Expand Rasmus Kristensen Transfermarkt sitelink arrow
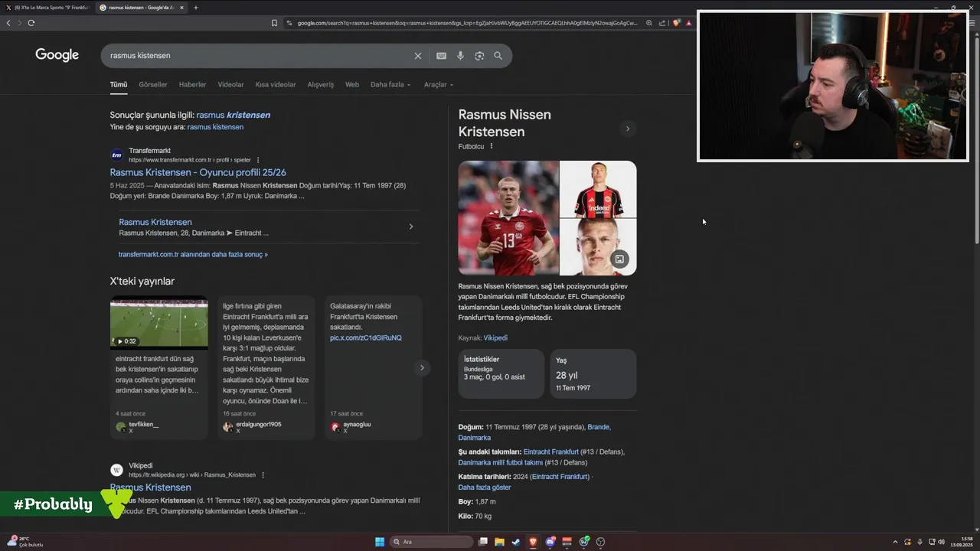The image size is (980, 551). click(x=411, y=227)
